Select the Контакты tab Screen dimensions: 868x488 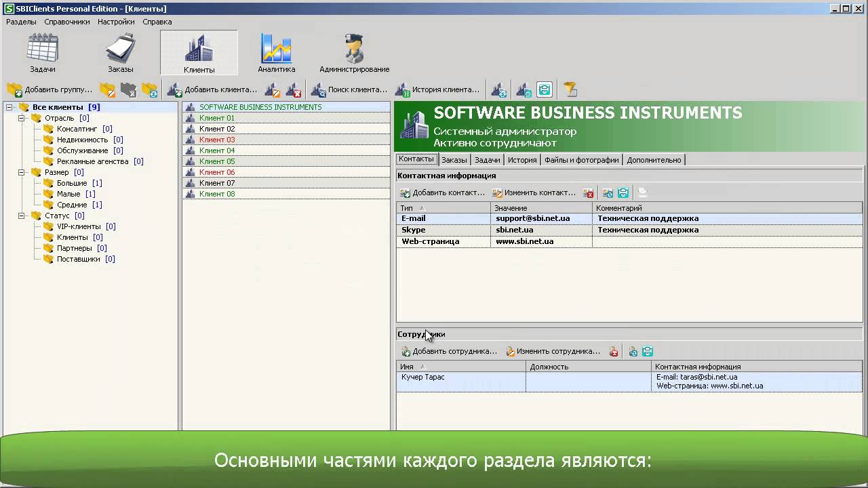[416, 159]
